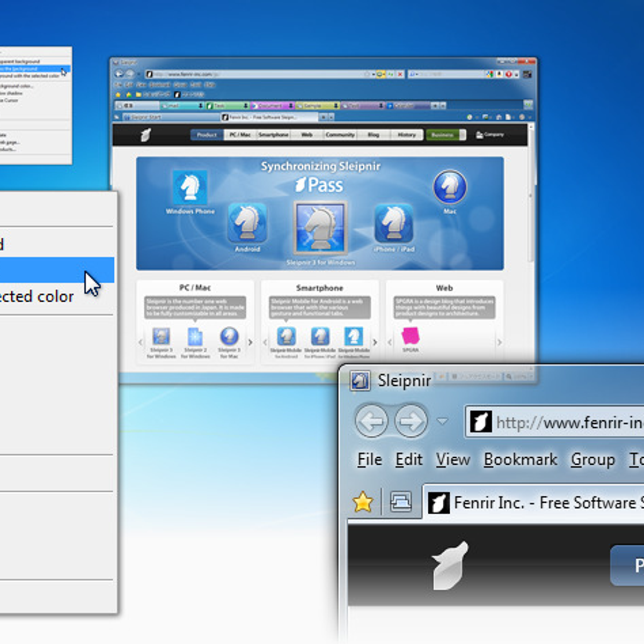
Task: Choose the Windows Phone Sleipnir icon
Action: tap(190, 188)
